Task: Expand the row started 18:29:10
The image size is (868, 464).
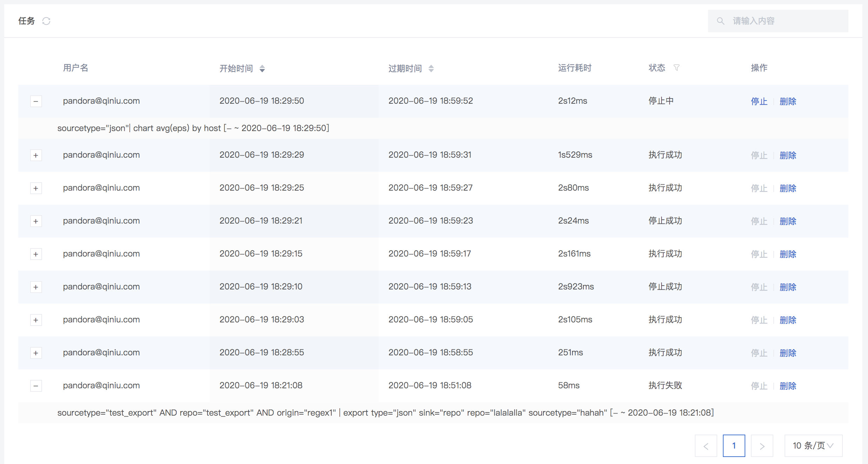Action: click(x=36, y=287)
